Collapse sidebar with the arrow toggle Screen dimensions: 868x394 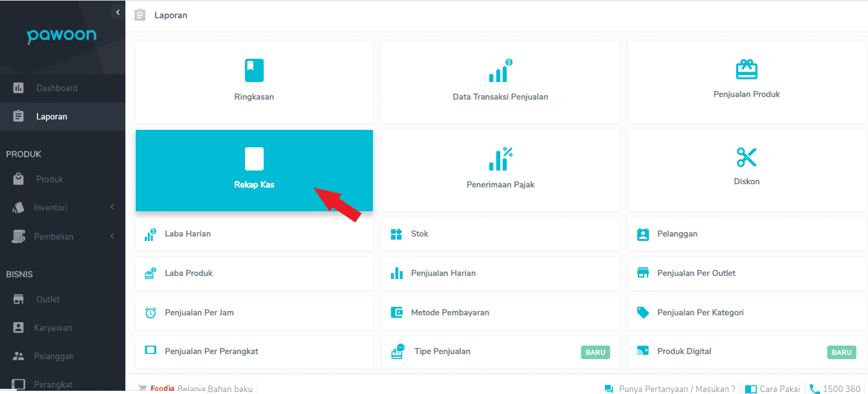(x=118, y=12)
